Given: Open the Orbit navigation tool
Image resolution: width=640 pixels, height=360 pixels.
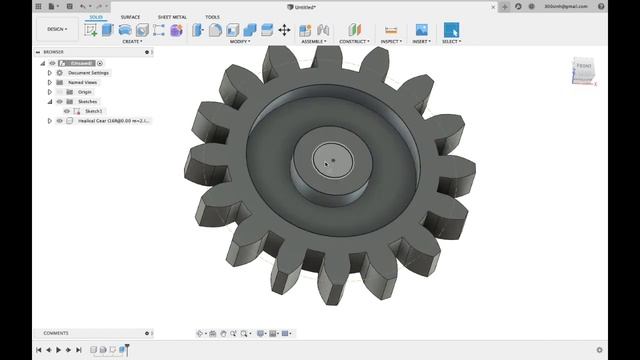Looking at the screenshot, I should [x=200, y=333].
